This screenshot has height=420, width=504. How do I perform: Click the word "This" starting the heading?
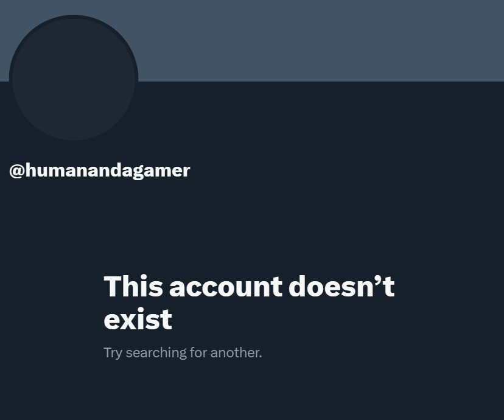click(x=133, y=285)
